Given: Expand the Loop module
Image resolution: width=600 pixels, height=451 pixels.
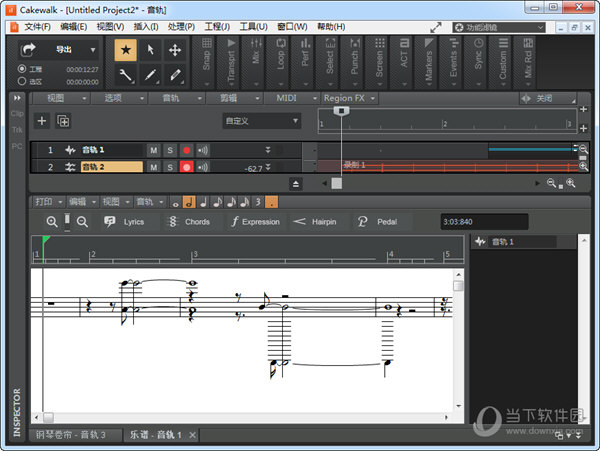Looking at the screenshot, I should pyautogui.click(x=280, y=63).
